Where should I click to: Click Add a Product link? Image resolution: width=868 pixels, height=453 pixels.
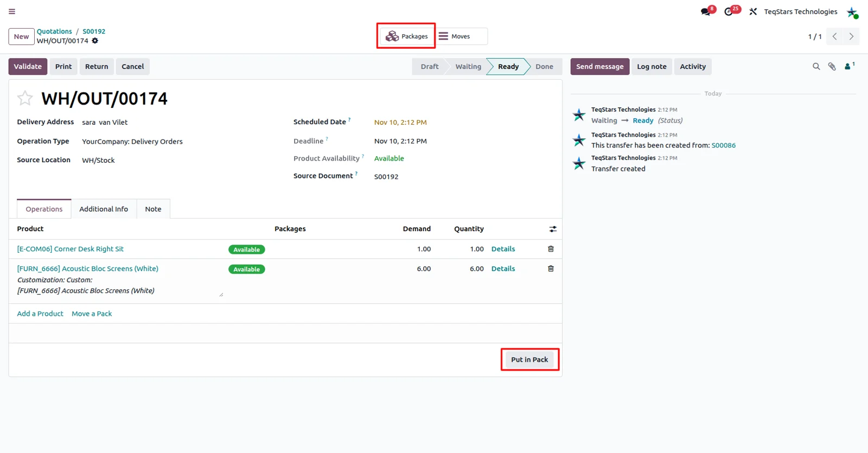(x=40, y=314)
